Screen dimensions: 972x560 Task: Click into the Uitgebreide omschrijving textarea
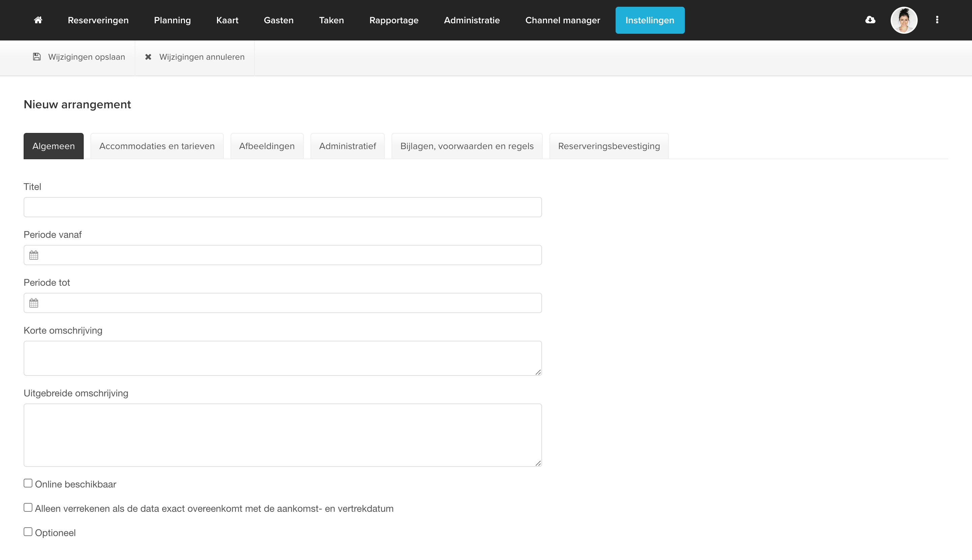click(283, 435)
